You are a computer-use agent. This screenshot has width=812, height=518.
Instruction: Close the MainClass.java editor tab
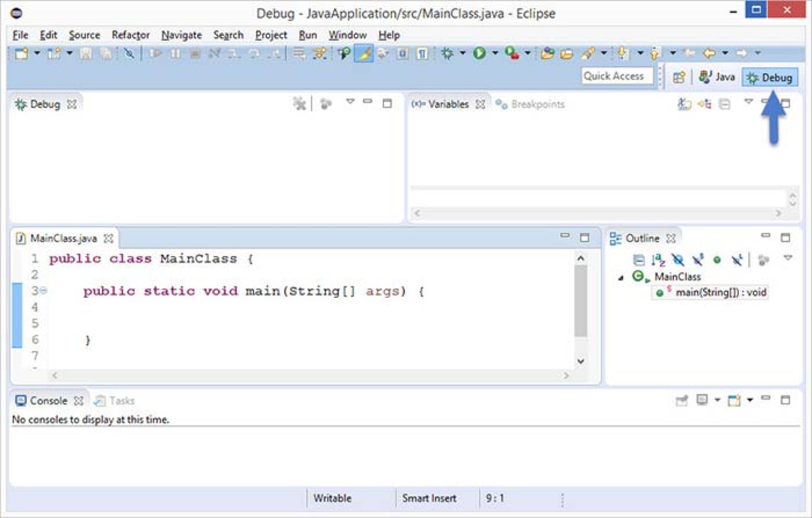pyautogui.click(x=109, y=239)
